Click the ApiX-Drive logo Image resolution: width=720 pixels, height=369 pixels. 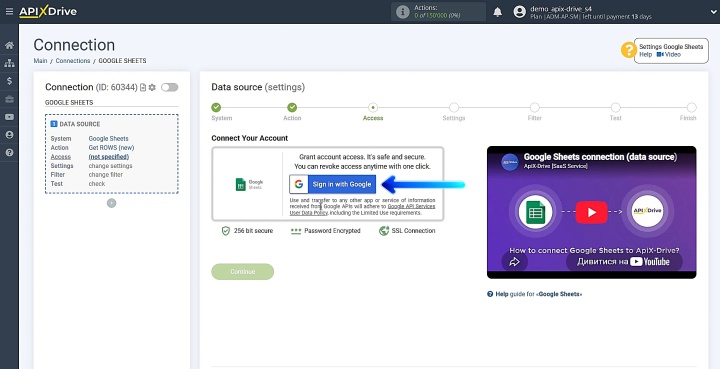point(48,11)
